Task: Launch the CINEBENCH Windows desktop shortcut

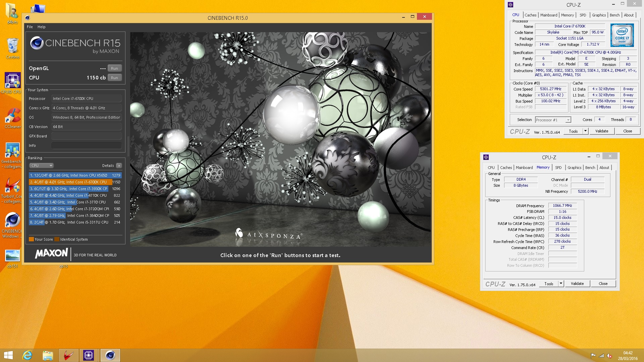Action: pyautogui.click(x=12, y=225)
